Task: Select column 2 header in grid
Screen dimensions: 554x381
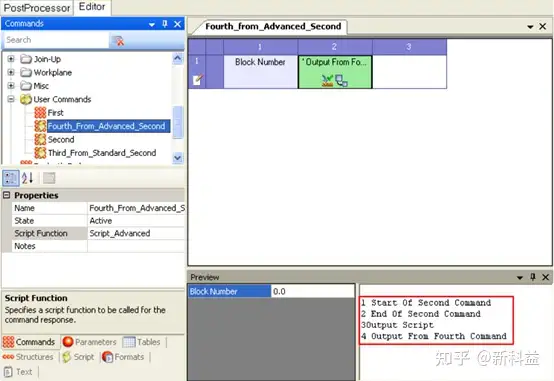Action: pyautogui.click(x=335, y=47)
